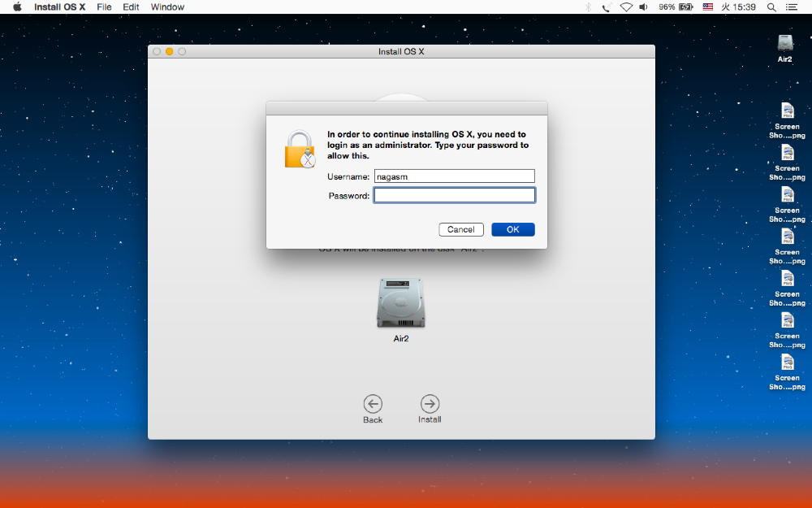The height and width of the screenshot is (508, 812).
Task: Open the US flag input source menu
Action: click(x=707, y=7)
